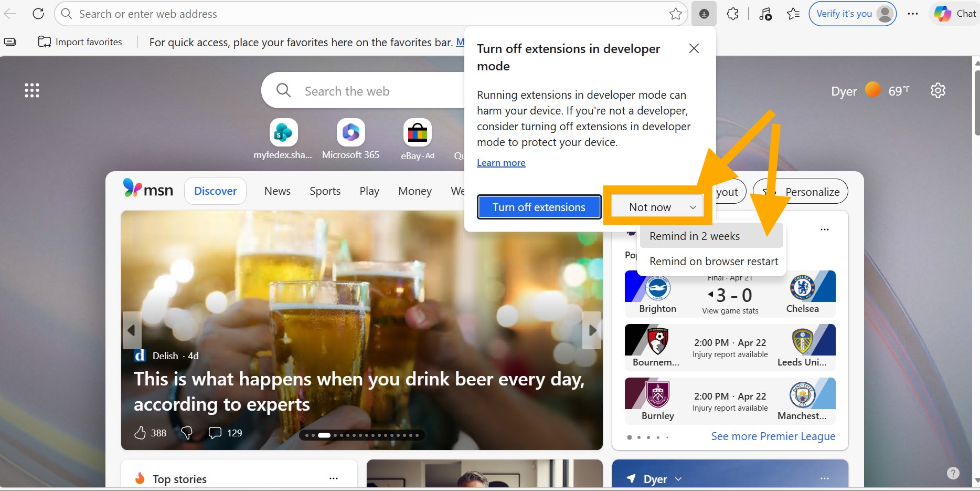Click the developer mode extensions warning icon
980x491 pixels.
coord(704,14)
